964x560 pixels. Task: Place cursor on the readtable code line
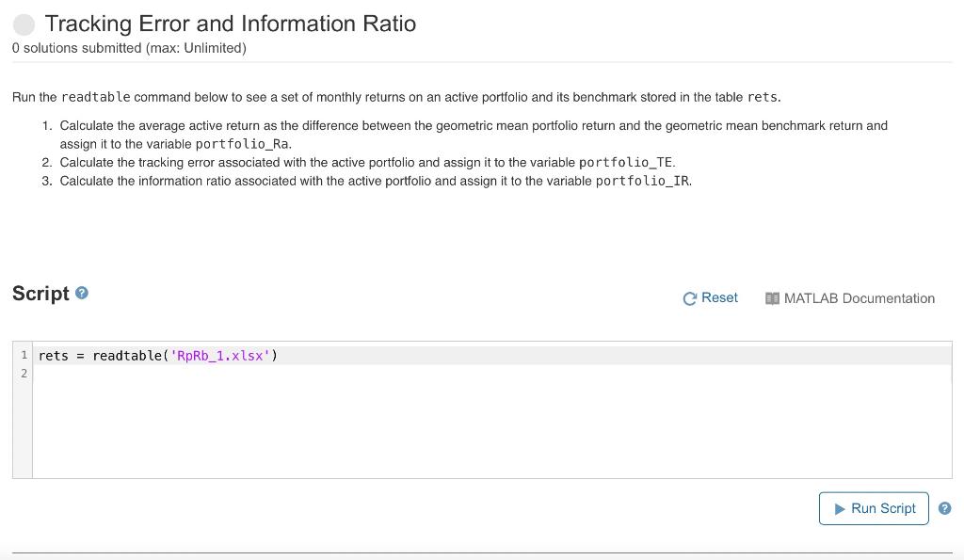pyautogui.click(x=157, y=355)
